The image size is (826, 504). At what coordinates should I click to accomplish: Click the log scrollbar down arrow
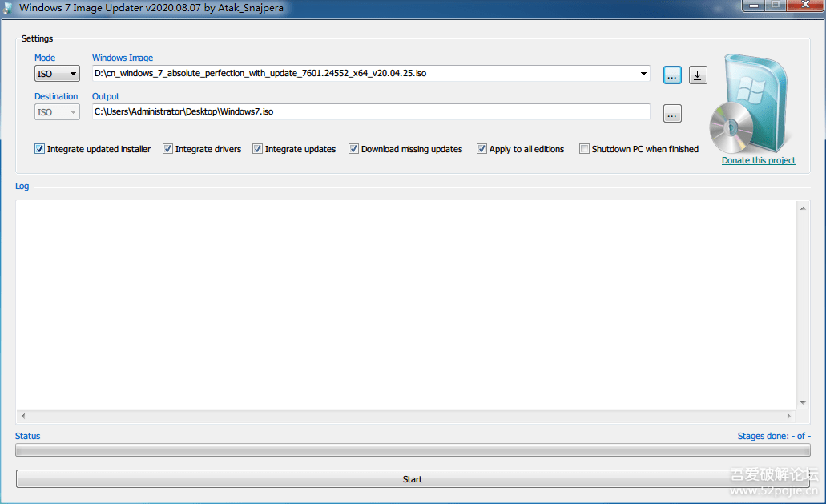(803, 403)
